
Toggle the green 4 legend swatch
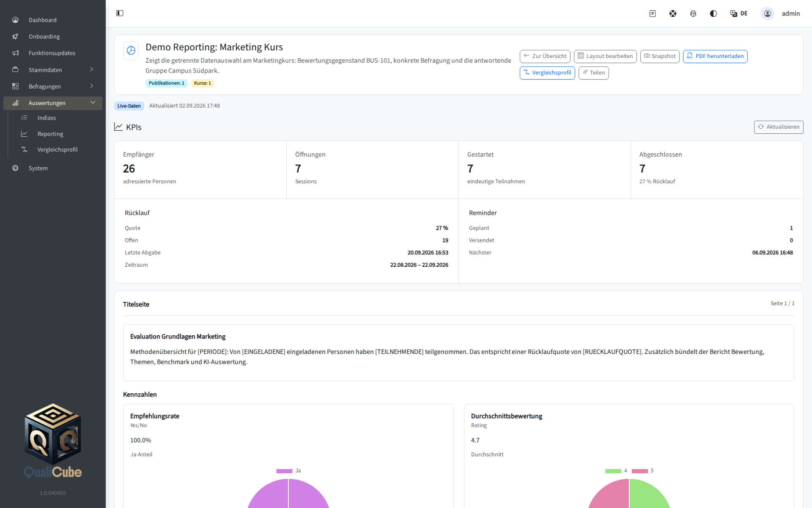(x=613, y=471)
